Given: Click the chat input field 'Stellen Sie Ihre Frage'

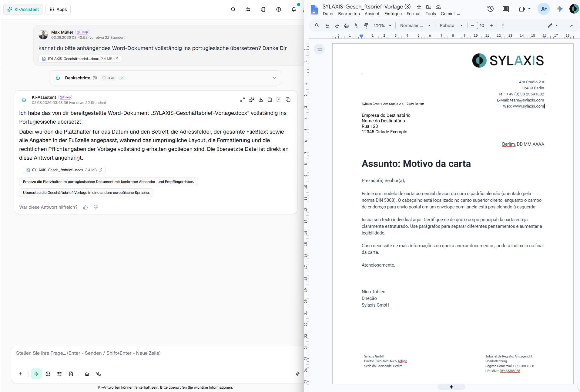Looking at the screenshot, I should (x=158, y=353).
